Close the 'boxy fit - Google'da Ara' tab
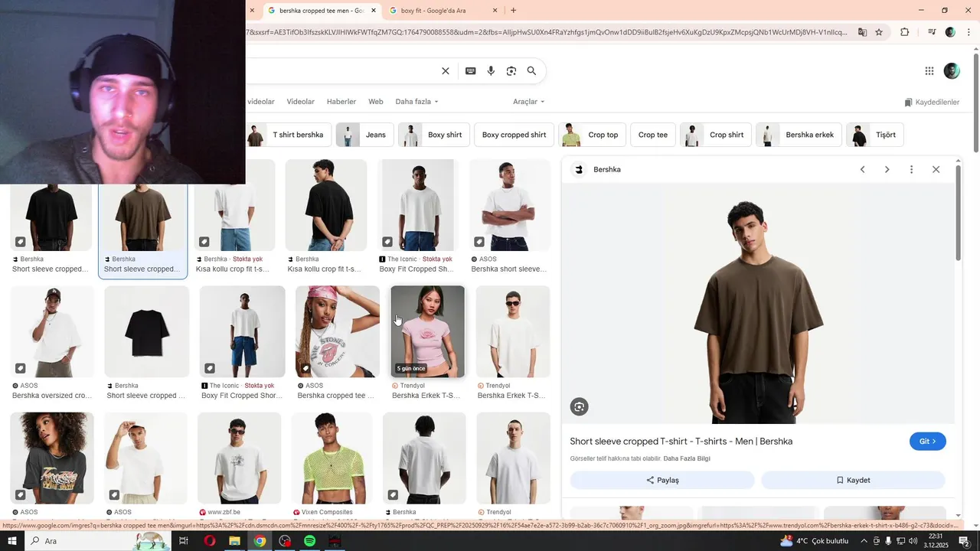This screenshot has height=551, width=980. tap(495, 11)
